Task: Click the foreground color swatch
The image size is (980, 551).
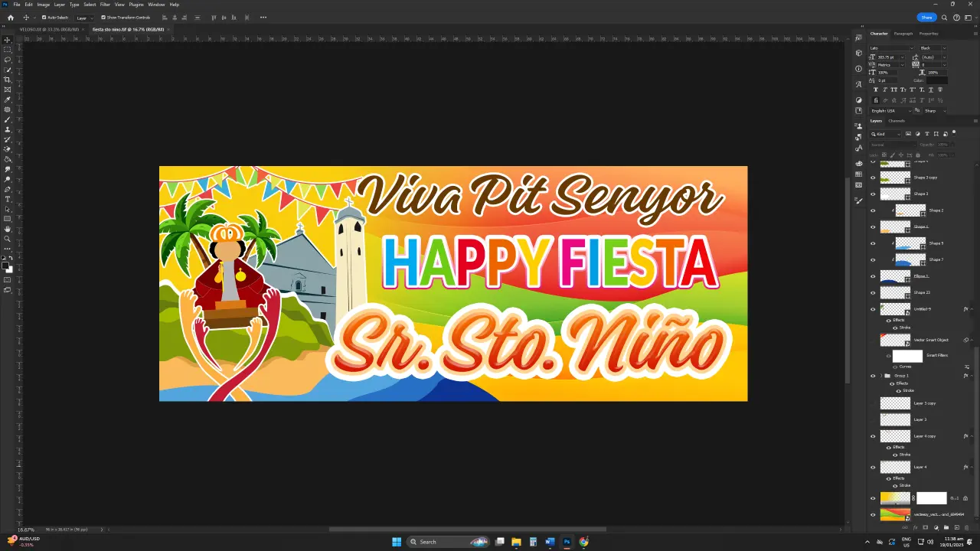Action: [6, 265]
